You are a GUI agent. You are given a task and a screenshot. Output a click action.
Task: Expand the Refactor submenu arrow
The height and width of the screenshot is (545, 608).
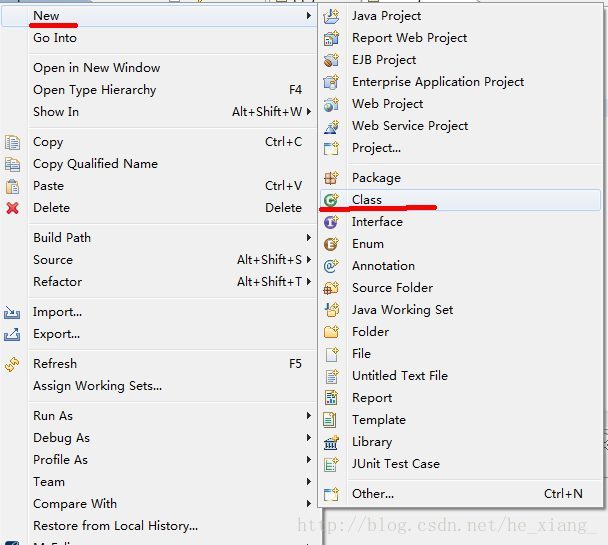(309, 281)
